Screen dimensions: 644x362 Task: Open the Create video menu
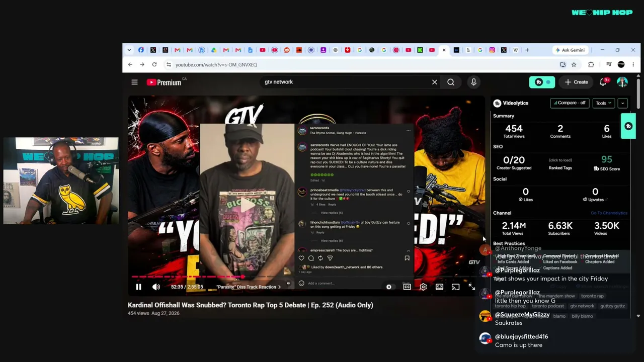[x=576, y=82]
